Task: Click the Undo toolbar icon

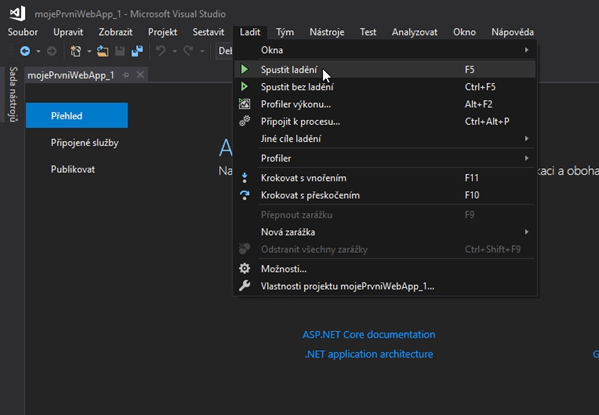Action: 161,51
